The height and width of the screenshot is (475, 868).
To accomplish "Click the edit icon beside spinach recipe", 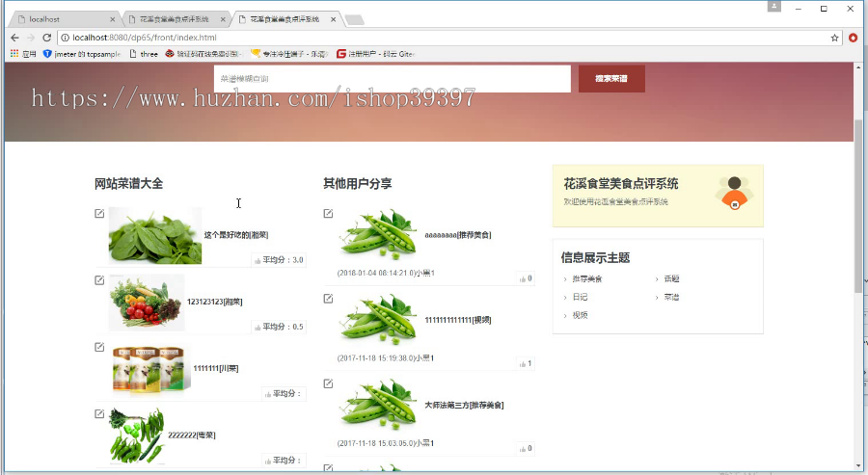I will 99,214.
